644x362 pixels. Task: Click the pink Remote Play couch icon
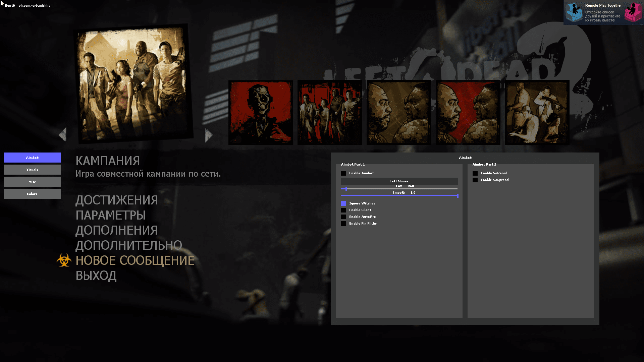(633, 12)
